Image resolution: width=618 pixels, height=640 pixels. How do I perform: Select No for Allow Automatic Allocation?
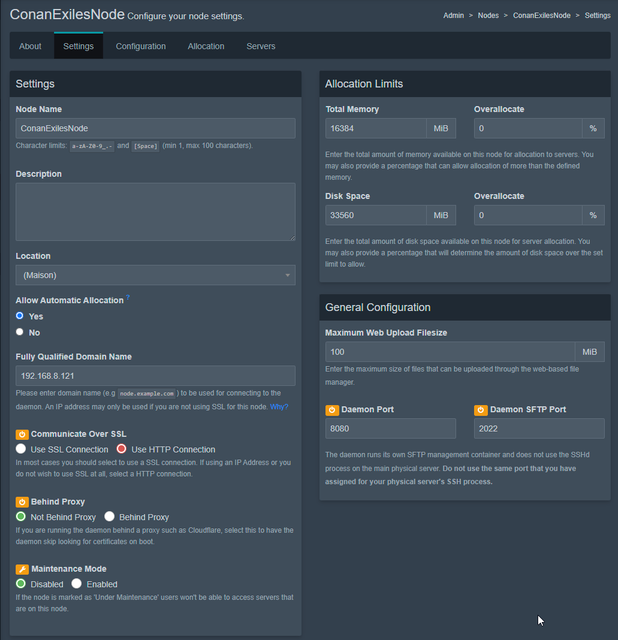pyautogui.click(x=20, y=331)
